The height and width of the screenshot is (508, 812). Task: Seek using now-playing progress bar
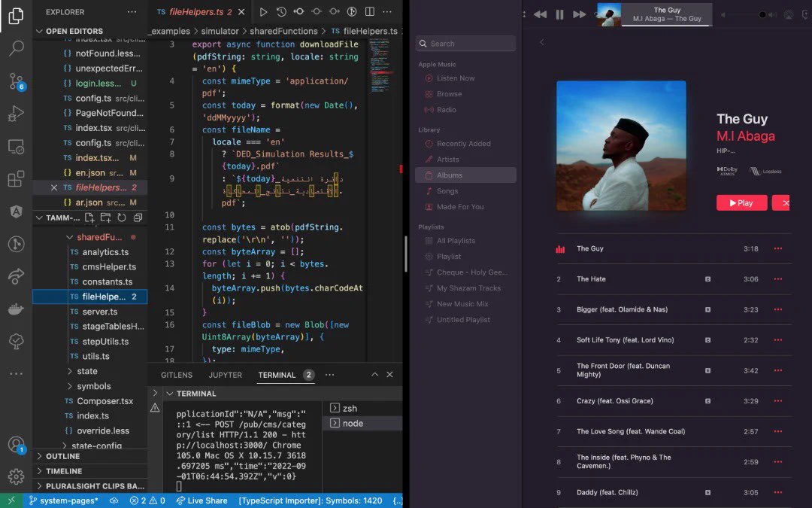click(667, 25)
